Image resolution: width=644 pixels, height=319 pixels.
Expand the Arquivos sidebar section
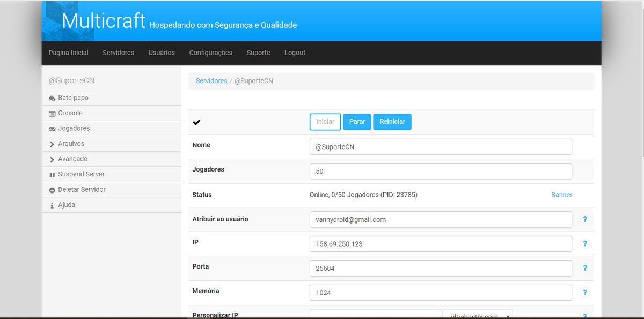pyautogui.click(x=51, y=143)
